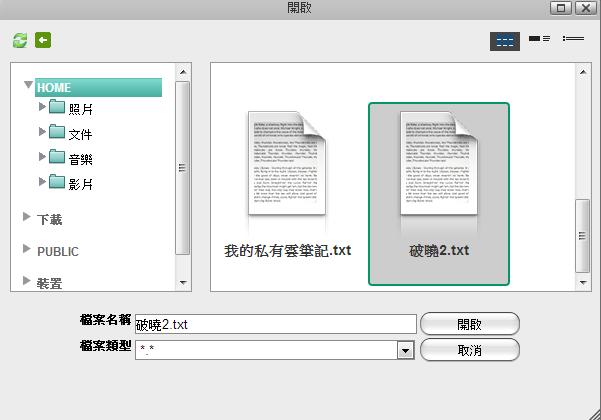This screenshot has width=601, height=420.
Task: Expand the 照片 folder arrow
Action: (x=42, y=106)
